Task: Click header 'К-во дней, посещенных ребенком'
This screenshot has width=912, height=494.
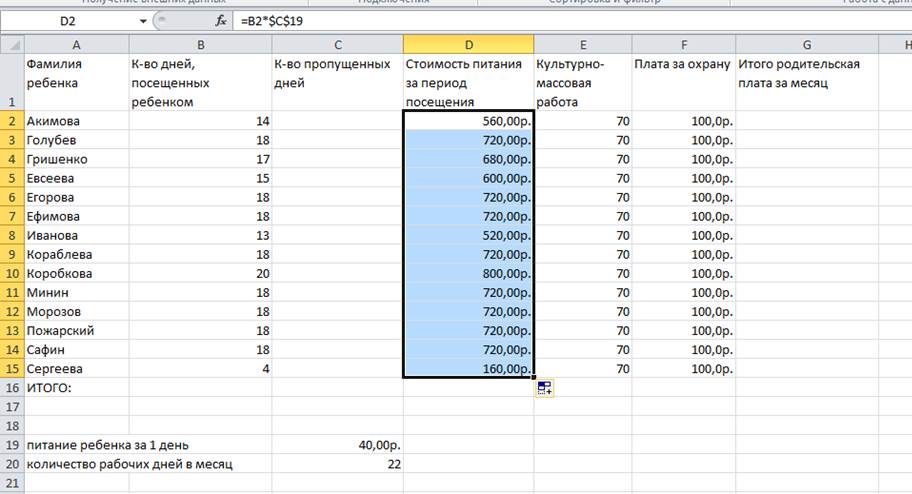Action: [x=200, y=83]
